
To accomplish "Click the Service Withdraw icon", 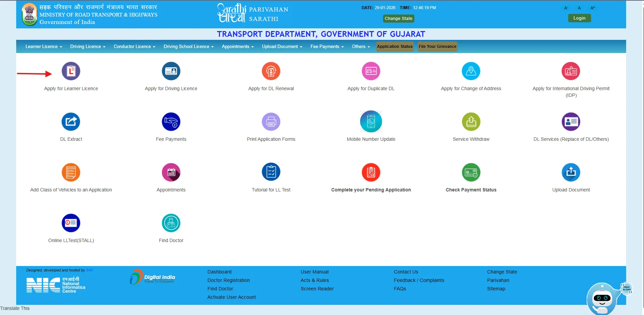I will pyautogui.click(x=471, y=122).
